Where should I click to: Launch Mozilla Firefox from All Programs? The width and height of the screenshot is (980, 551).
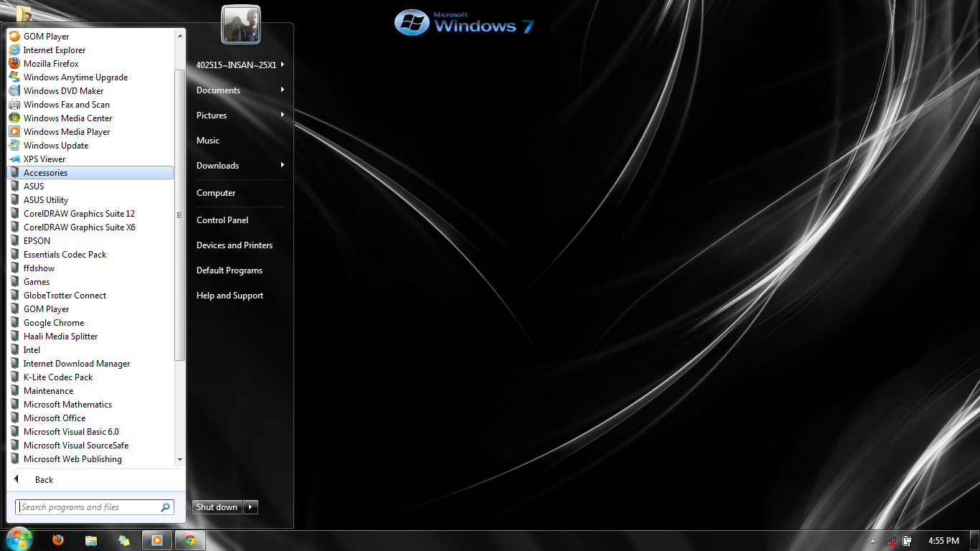(x=90, y=64)
